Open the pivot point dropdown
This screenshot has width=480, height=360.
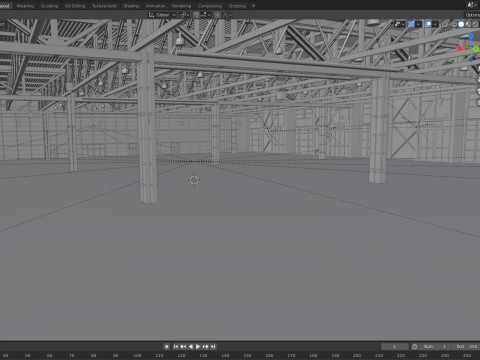184,15
